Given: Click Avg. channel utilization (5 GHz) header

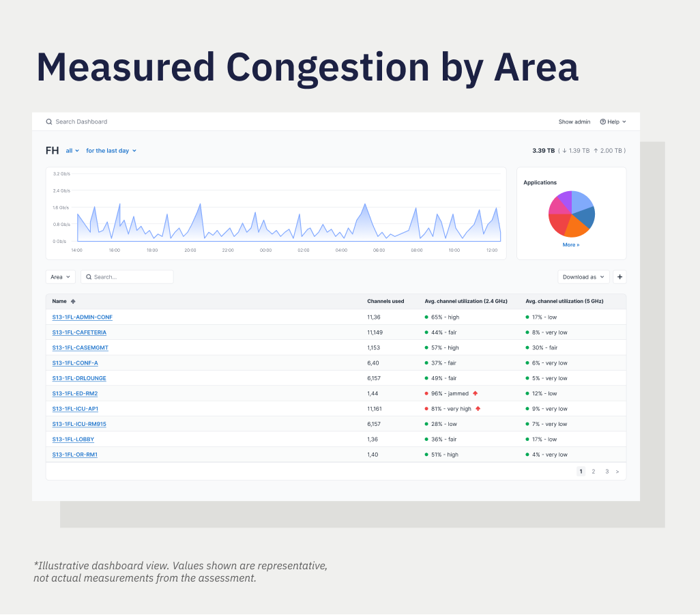Looking at the screenshot, I should (564, 302).
